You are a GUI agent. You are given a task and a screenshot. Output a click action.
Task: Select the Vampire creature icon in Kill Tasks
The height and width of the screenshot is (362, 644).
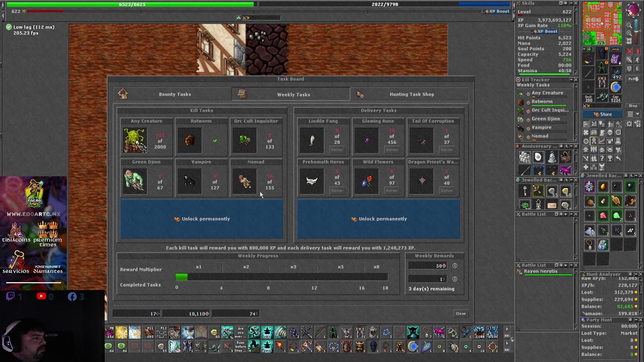[x=190, y=181]
